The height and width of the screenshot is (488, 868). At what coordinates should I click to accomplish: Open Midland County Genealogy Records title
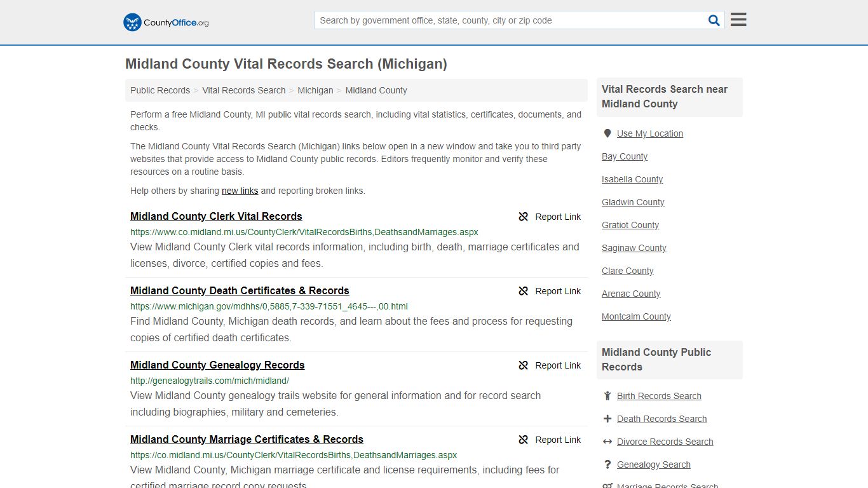217,365
